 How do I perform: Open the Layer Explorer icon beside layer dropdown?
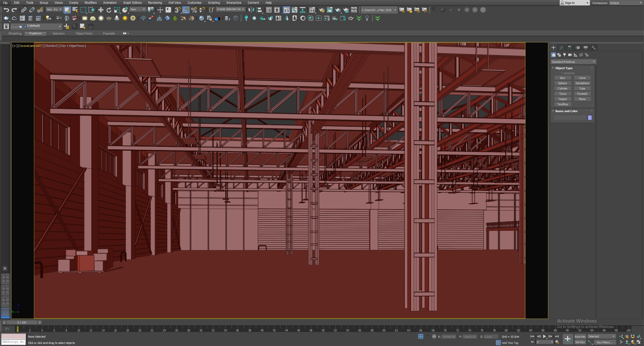[x=6, y=26]
